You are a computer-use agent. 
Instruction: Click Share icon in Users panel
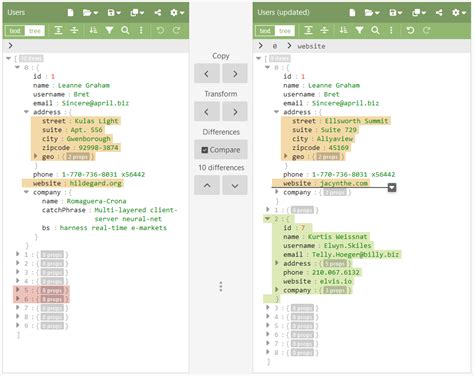coord(158,13)
